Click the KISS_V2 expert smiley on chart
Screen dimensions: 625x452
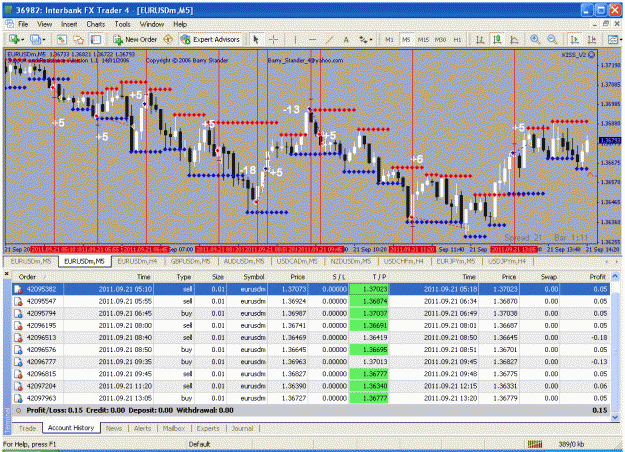(x=592, y=55)
